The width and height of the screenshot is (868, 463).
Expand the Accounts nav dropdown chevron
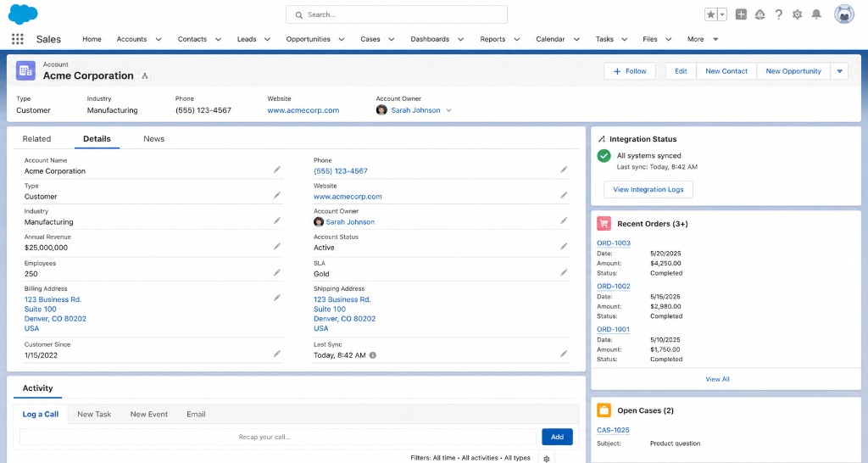(159, 39)
